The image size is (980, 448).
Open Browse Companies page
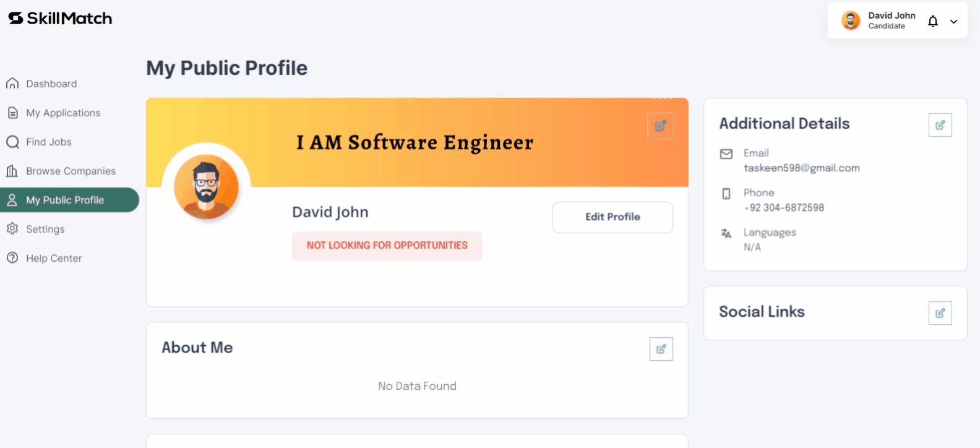[x=69, y=171]
